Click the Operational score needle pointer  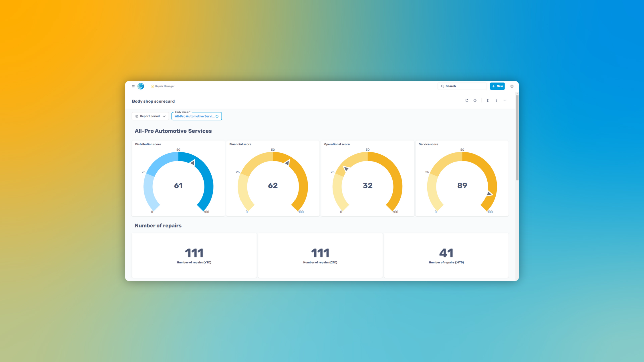point(346,169)
